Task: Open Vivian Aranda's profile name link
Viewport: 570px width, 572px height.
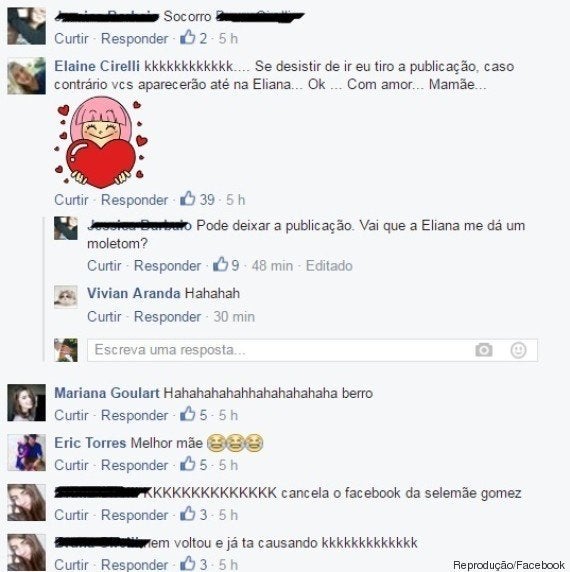Action: click(133, 293)
